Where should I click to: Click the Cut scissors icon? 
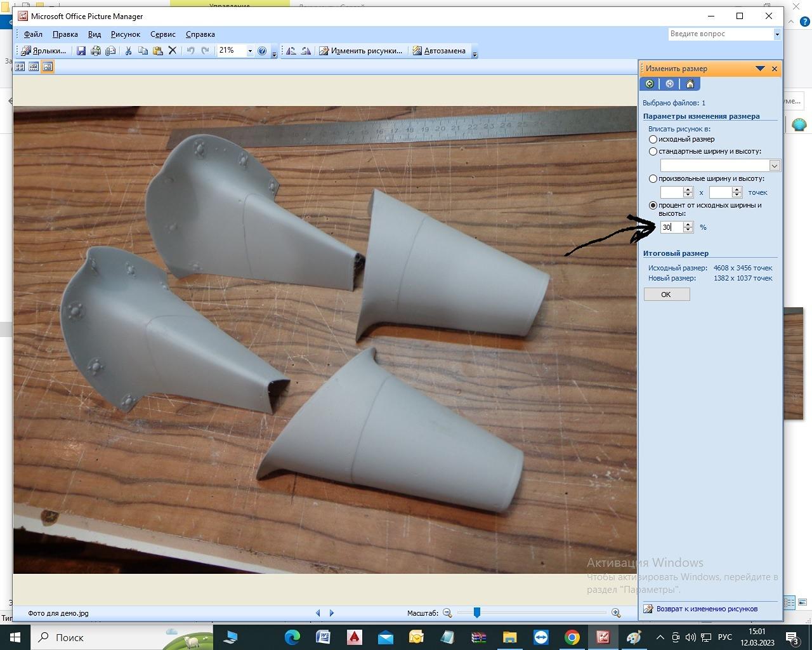[128, 51]
